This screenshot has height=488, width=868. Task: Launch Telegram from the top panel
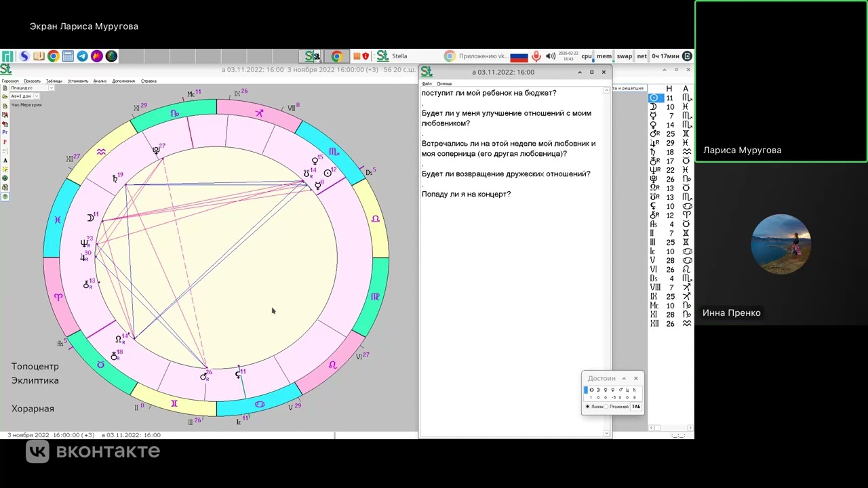82,56
